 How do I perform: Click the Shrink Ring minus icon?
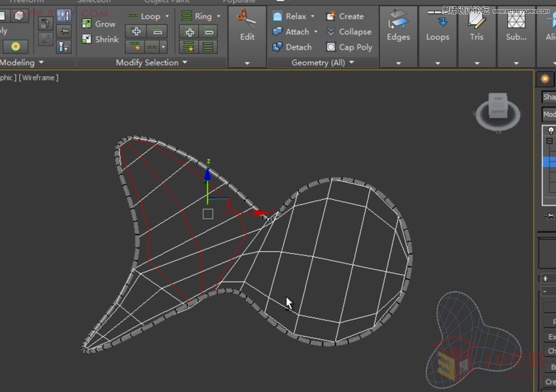pyautogui.click(x=209, y=31)
